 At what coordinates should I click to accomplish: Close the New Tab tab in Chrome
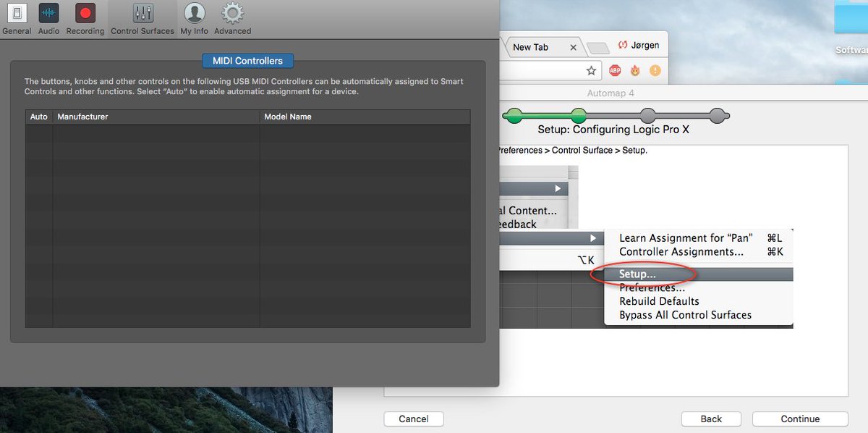[x=574, y=47]
